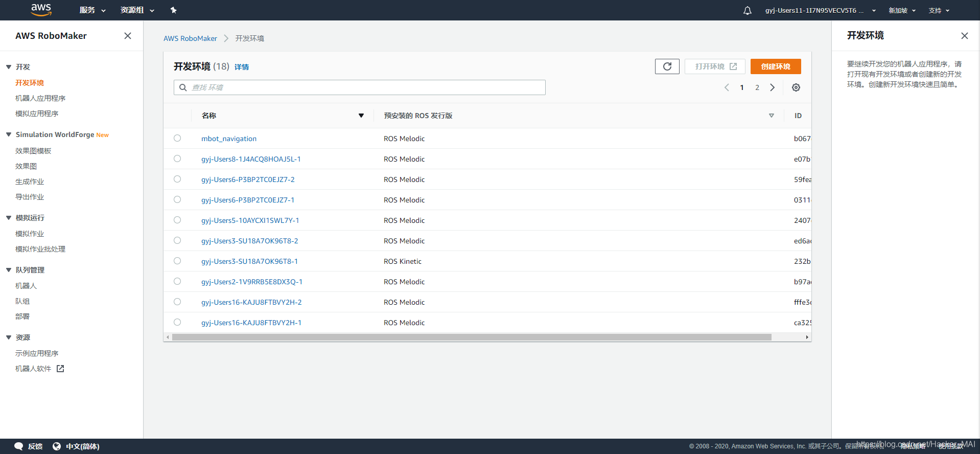Go to page 2

757,87
